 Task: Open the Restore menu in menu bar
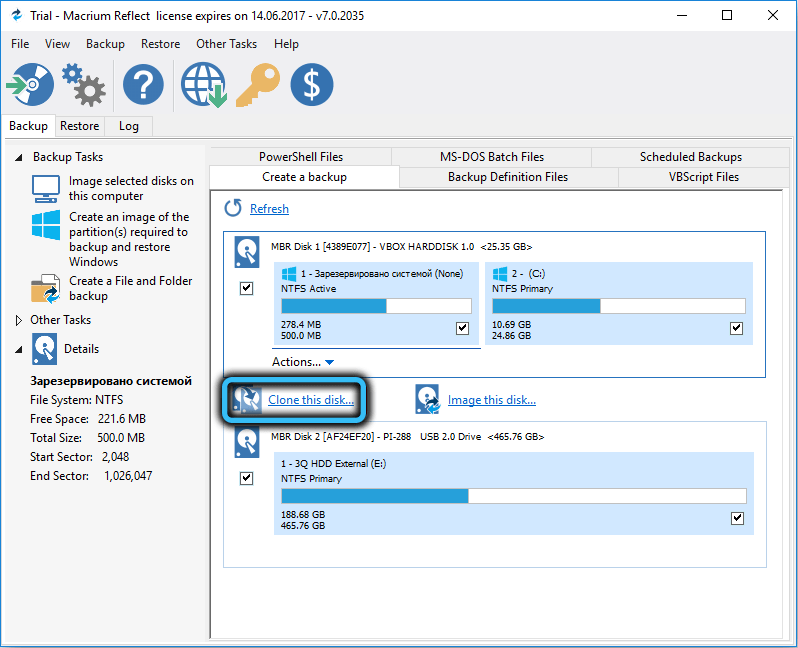click(x=160, y=44)
